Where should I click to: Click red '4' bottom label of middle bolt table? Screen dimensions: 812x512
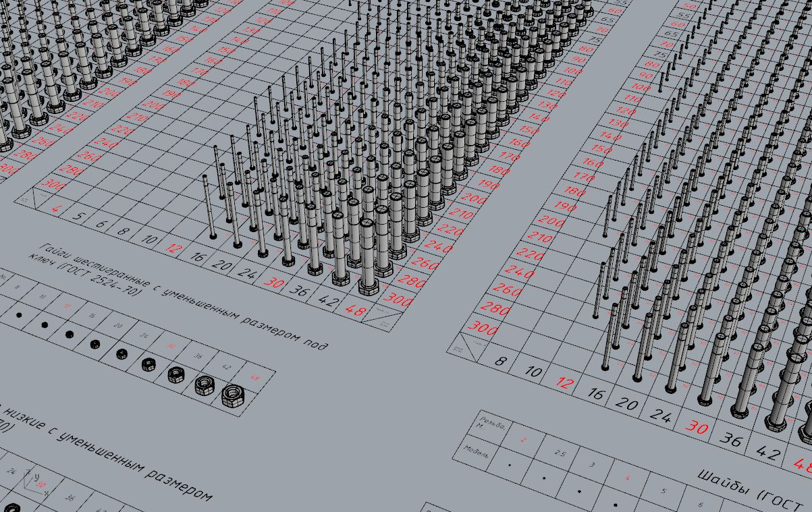[x=55, y=210]
